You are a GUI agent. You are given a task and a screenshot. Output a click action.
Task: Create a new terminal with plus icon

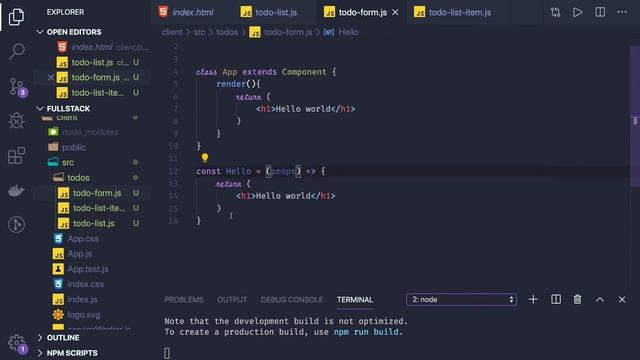533,300
